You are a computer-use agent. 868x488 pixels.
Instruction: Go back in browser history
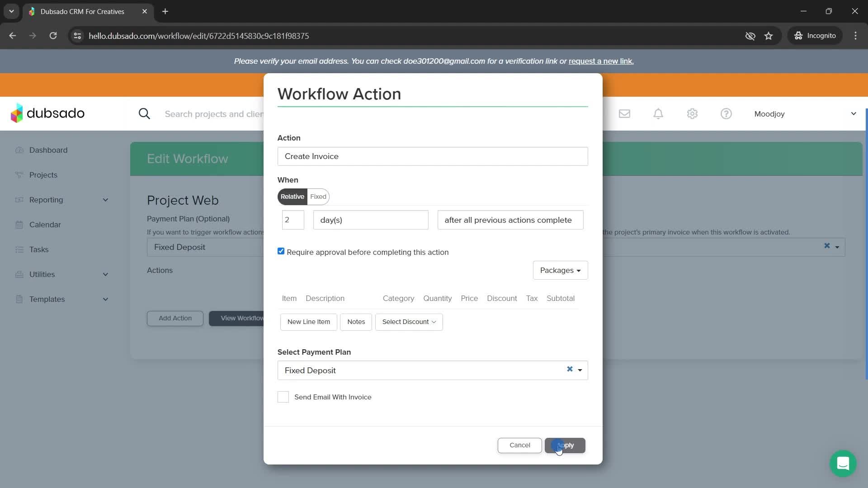click(x=12, y=36)
